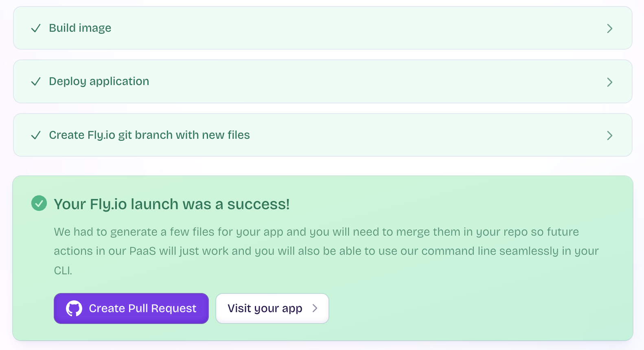Click the Create Pull Request button
The width and height of the screenshot is (644, 350).
tap(131, 308)
